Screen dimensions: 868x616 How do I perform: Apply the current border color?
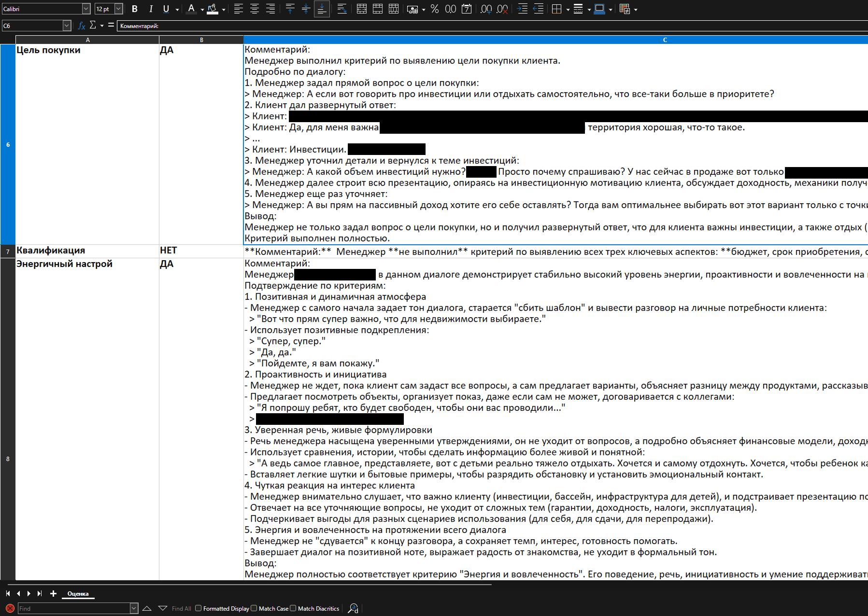point(599,9)
